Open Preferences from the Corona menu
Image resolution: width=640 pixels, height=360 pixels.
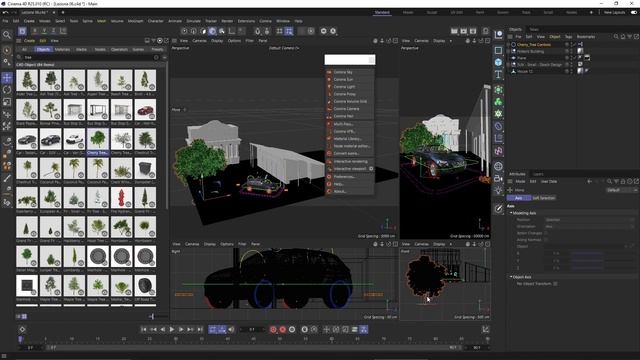pyautogui.click(x=350, y=177)
